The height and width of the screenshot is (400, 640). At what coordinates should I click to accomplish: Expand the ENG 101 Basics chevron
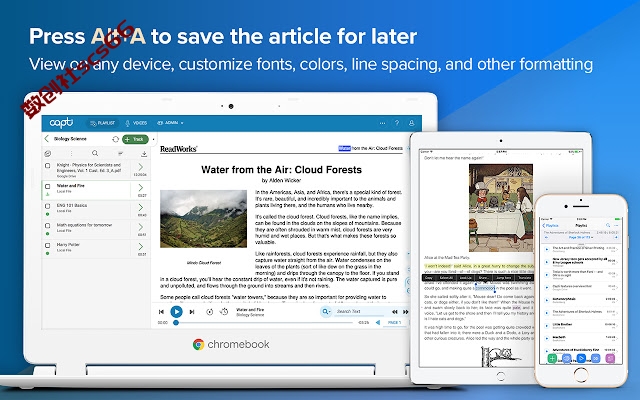[x=141, y=207]
